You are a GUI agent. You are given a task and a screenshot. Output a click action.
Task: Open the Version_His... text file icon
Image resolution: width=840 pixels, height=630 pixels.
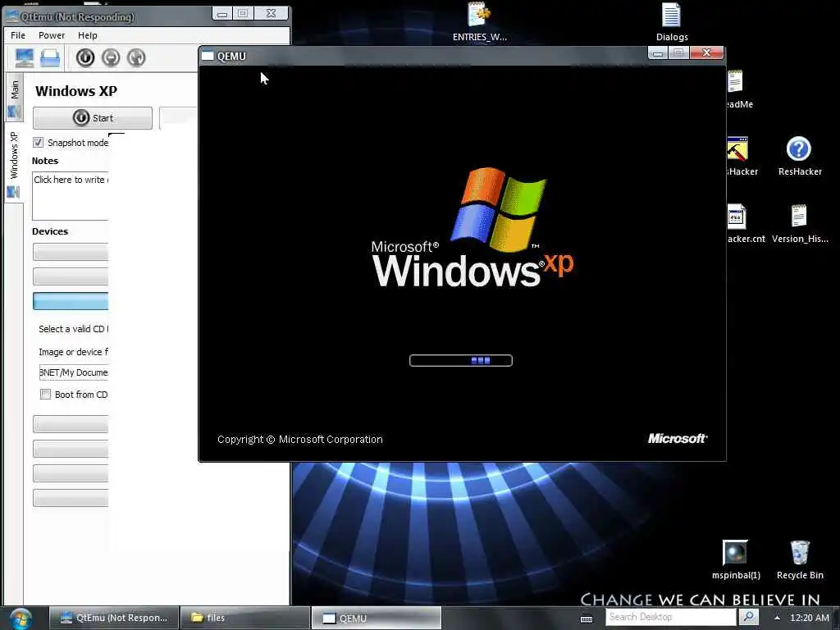(799, 223)
